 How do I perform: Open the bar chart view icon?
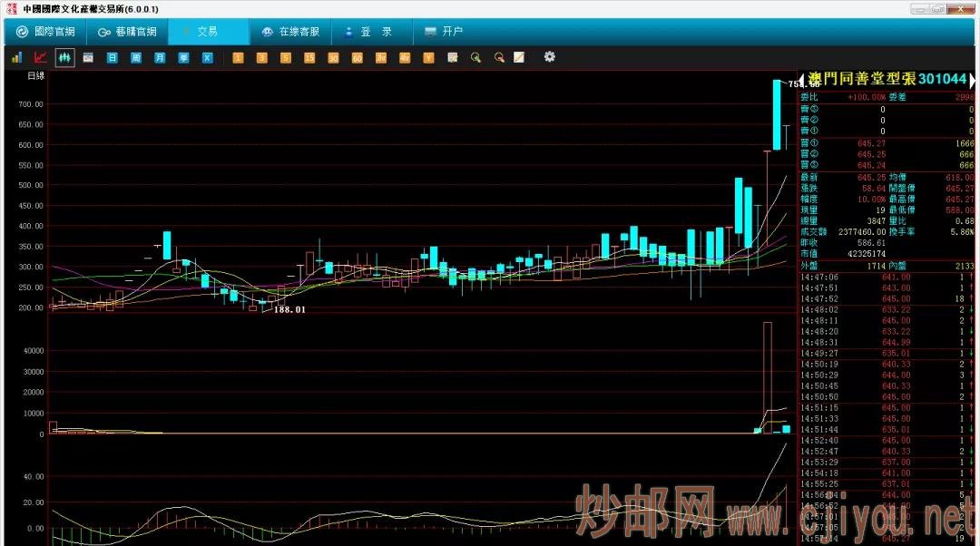point(17,57)
